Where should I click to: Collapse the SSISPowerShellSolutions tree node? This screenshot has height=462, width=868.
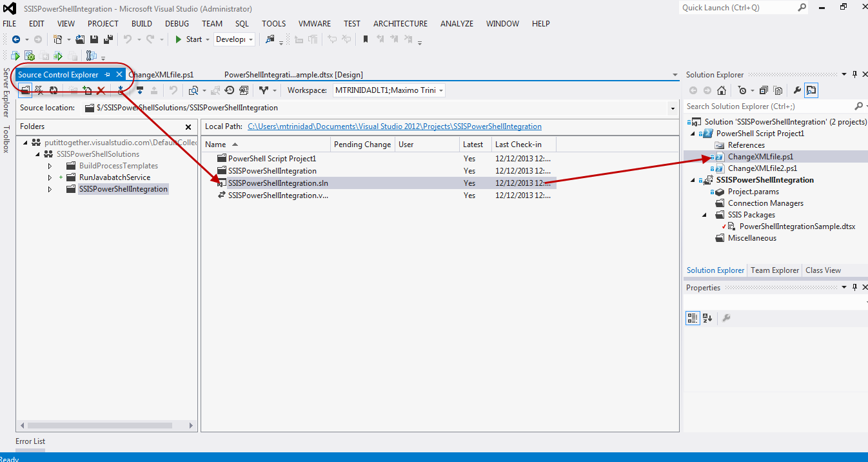[38, 154]
